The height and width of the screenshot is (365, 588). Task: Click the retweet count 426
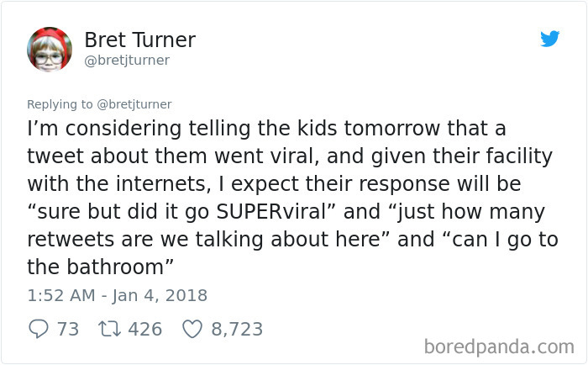click(145, 329)
